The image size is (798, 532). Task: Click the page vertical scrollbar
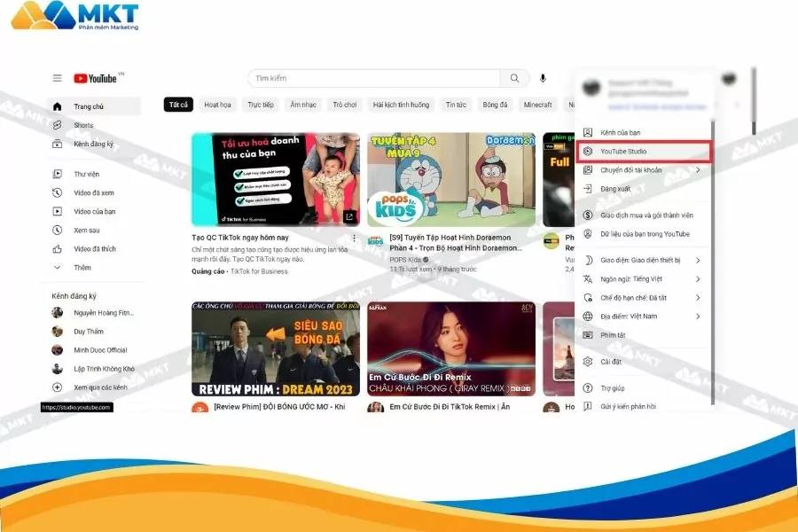pyautogui.click(x=754, y=101)
